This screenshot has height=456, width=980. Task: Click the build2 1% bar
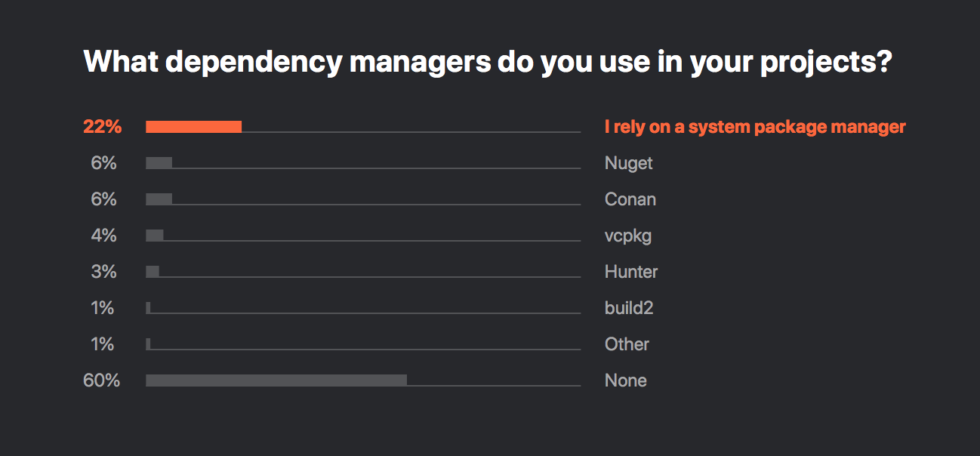(x=148, y=308)
